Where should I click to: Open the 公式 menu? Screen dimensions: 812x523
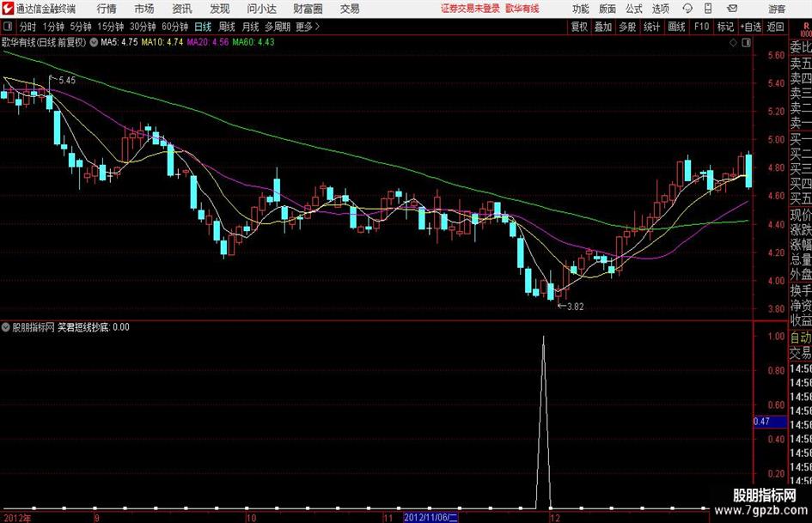634,9
